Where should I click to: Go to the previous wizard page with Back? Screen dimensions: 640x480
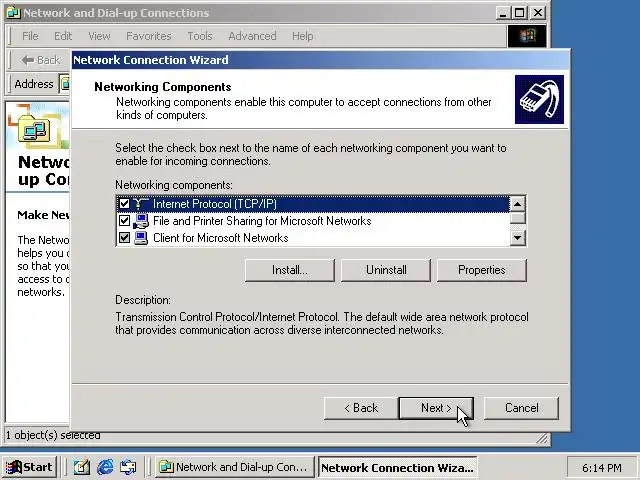click(361, 408)
